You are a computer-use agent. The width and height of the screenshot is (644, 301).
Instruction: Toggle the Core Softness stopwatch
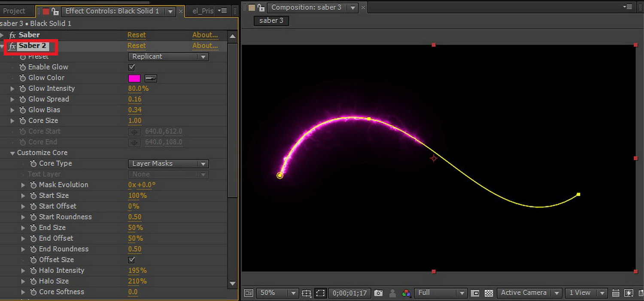33,292
